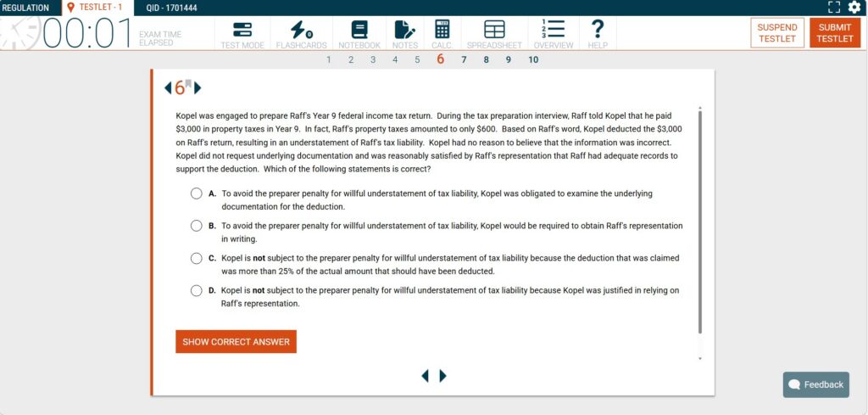This screenshot has width=868, height=415.
Task: Switch to the Regulation tab
Action: click(25, 8)
